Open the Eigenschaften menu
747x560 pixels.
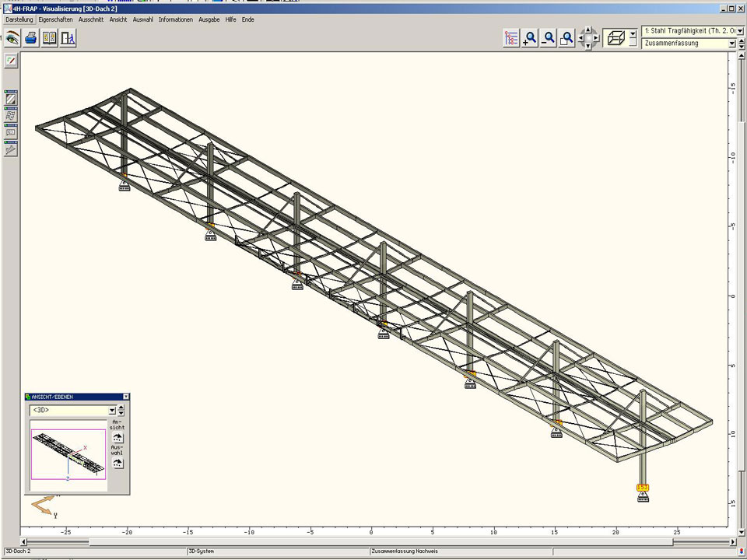(x=55, y=19)
